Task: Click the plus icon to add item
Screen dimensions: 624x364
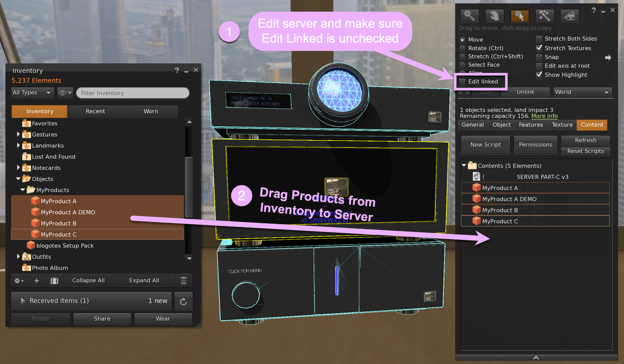Action: click(x=37, y=280)
